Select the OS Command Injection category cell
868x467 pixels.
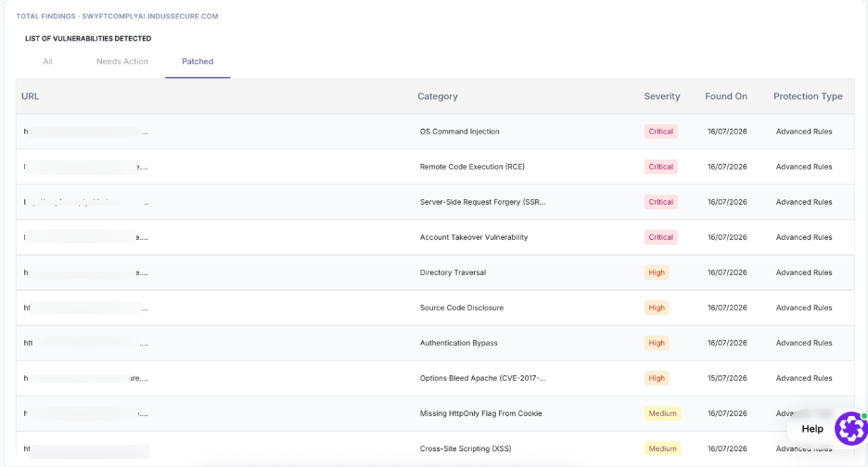[459, 132]
